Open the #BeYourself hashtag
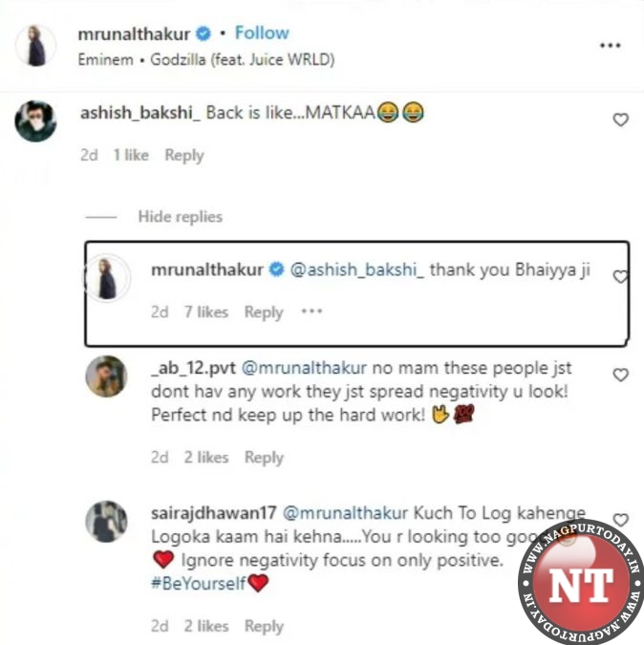Image resolution: width=644 pixels, height=645 pixels. (x=199, y=583)
